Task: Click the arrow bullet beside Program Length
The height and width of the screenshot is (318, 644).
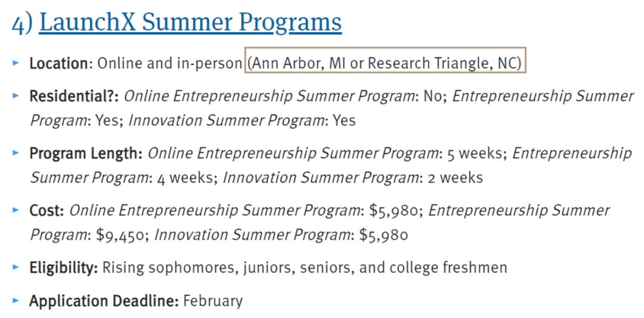Action: coord(16,152)
